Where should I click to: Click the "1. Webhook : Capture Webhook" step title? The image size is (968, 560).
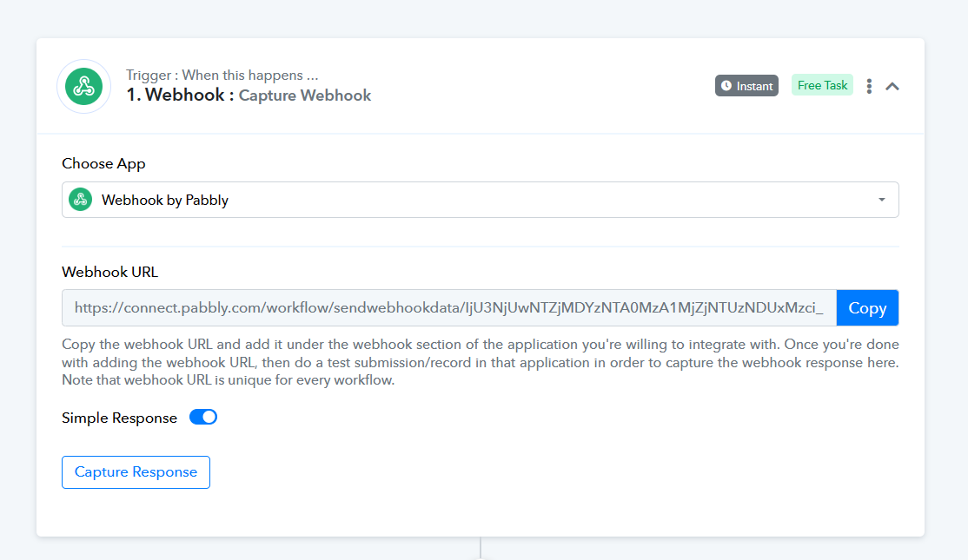click(x=249, y=95)
